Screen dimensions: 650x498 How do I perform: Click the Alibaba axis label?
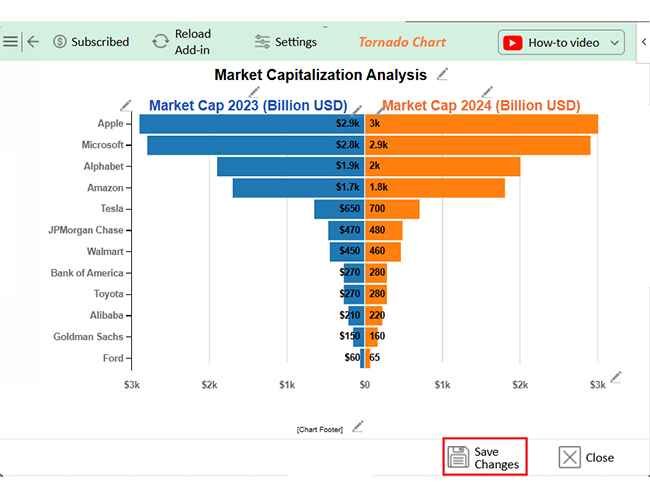pos(107,316)
